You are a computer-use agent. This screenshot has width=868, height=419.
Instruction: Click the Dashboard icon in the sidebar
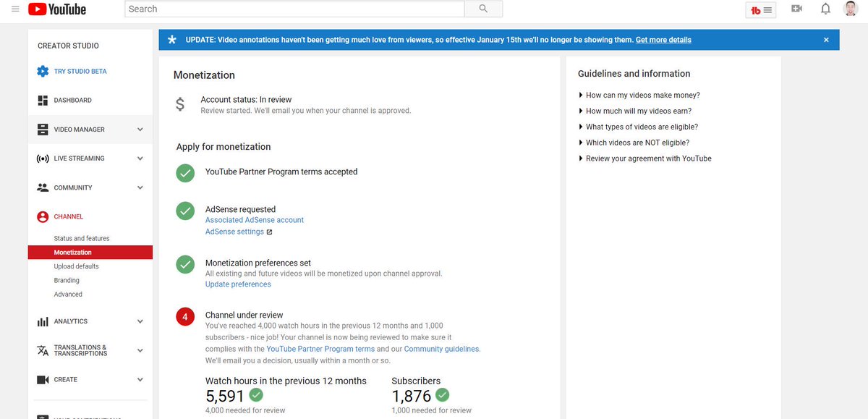(43, 101)
